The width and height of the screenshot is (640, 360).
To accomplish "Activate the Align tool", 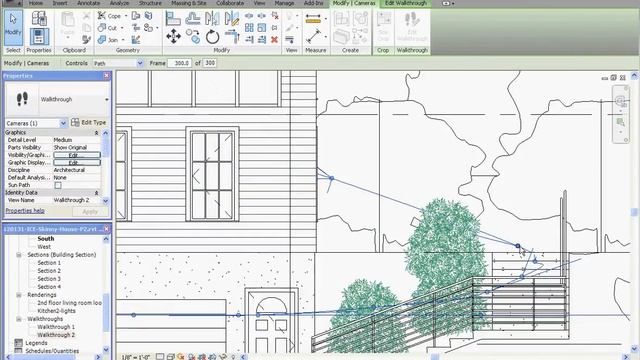I will pos(173,18).
